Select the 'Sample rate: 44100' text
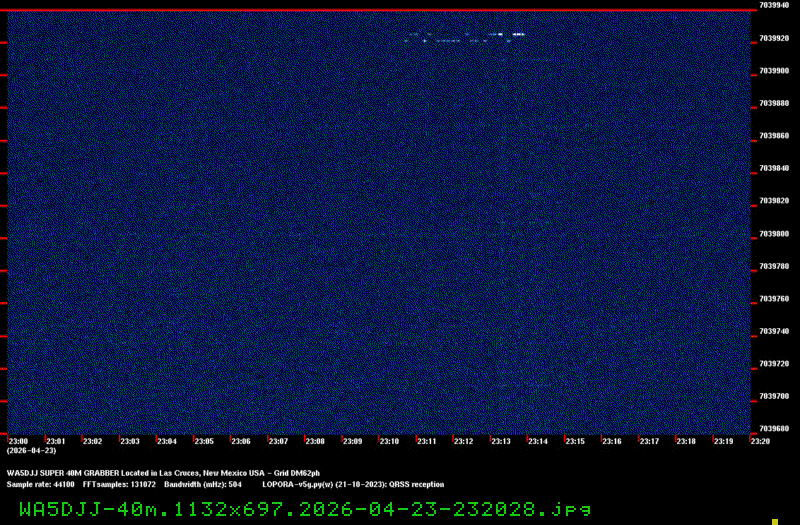This screenshot has width=800, height=525. point(40,484)
